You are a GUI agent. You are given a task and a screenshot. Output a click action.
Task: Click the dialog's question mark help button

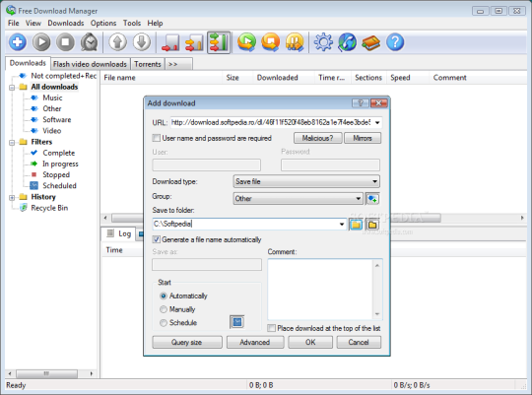point(361,103)
